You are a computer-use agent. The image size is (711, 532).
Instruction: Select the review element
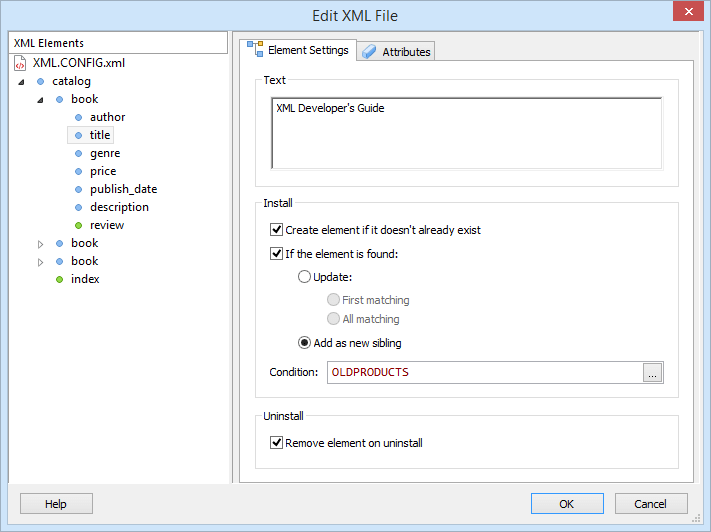[x=107, y=225]
